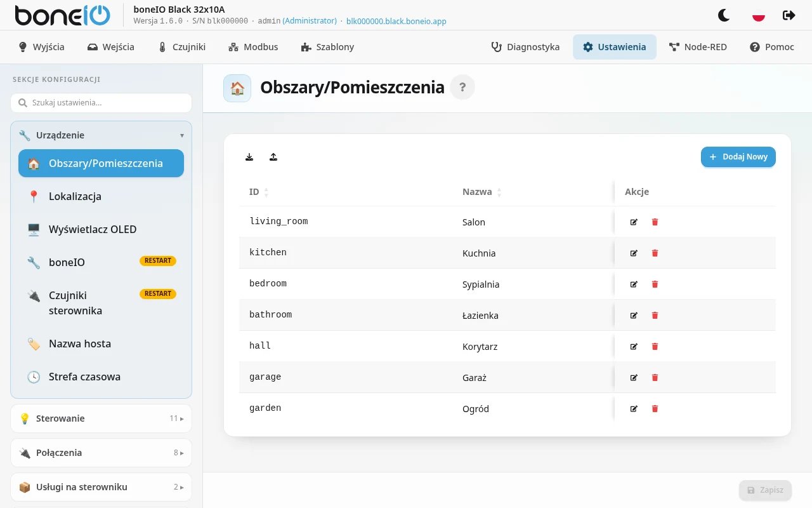Open Node-RED from the top navigation
The width and height of the screenshot is (812, 508).
click(x=698, y=47)
